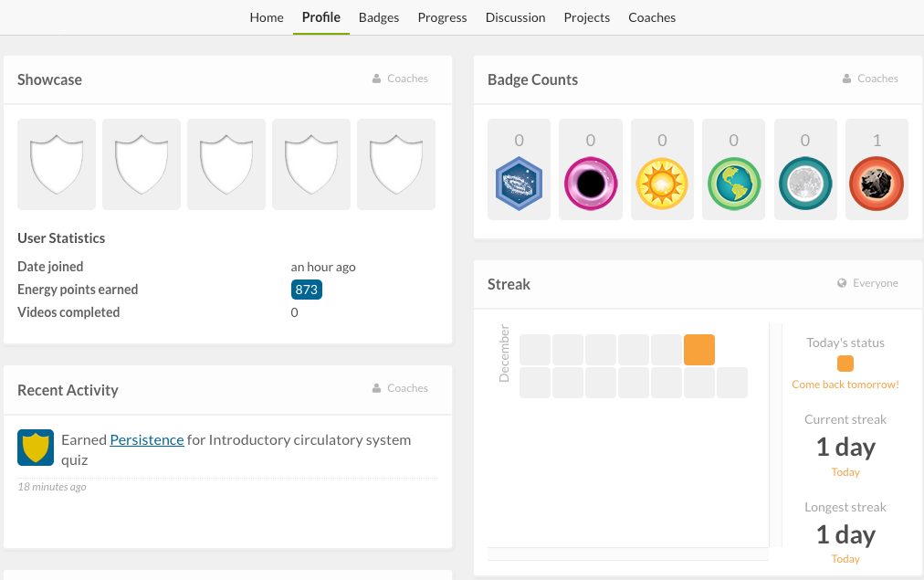This screenshot has width=924, height=580.
Task: Open Badge Counts Coaches visibility dropdown
Action: click(x=870, y=79)
